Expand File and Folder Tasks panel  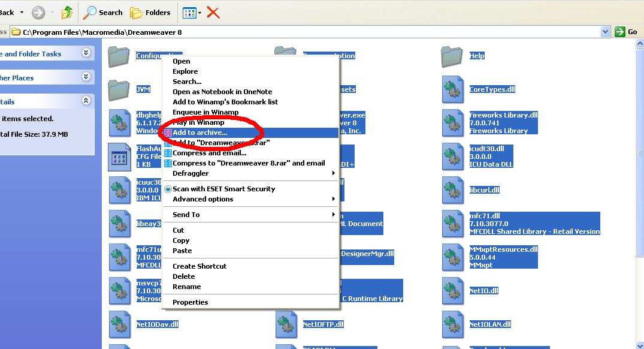pos(86,53)
